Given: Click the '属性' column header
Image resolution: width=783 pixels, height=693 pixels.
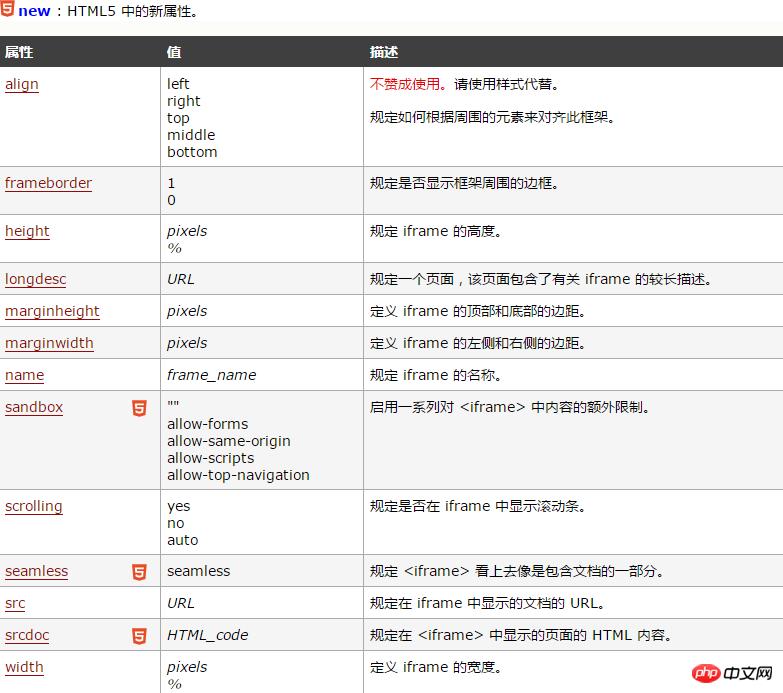Looking at the screenshot, I should (x=19, y=52).
